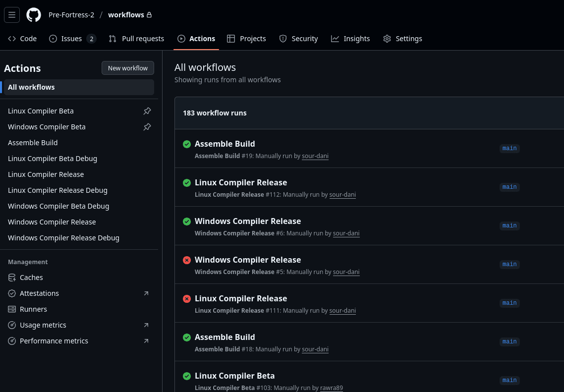Screen dimensions: 564x392
Task: Open rawra89 profile link
Action: (x=331, y=388)
